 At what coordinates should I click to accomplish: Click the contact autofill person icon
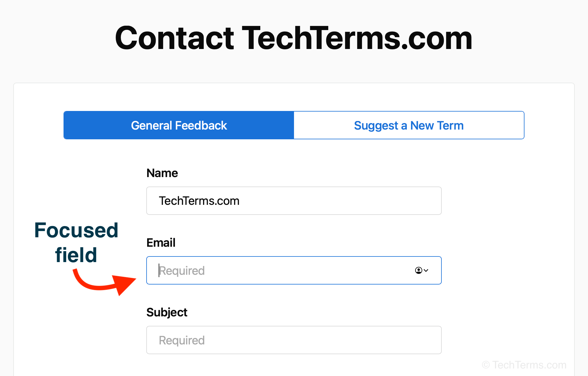pyautogui.click(x=418, y=270)
